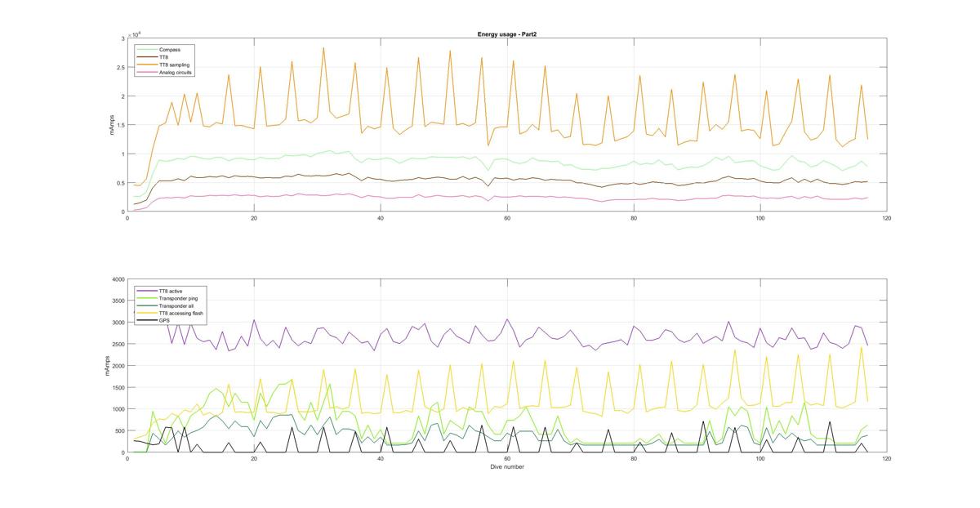This screenshot has height=508, width=980.
Task: Click the pink line sample beside Analog circuits
Action: click(147, 72)
